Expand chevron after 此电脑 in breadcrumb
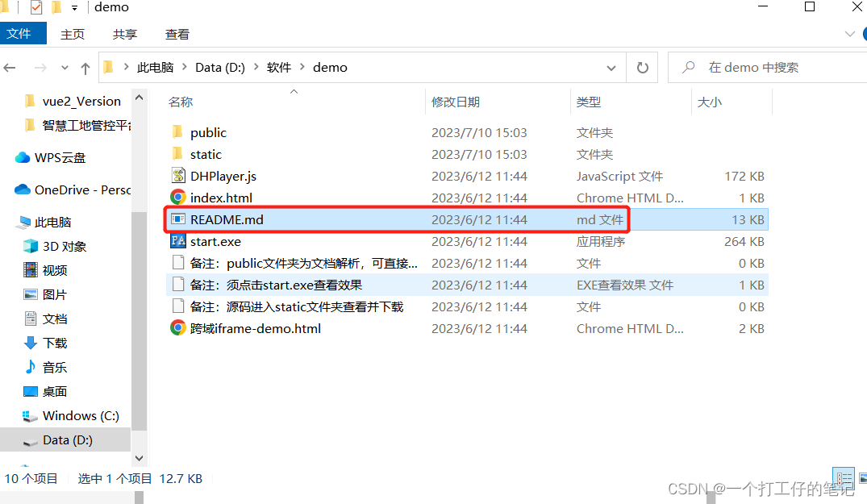Screen dimensions: 867x504 185,67
